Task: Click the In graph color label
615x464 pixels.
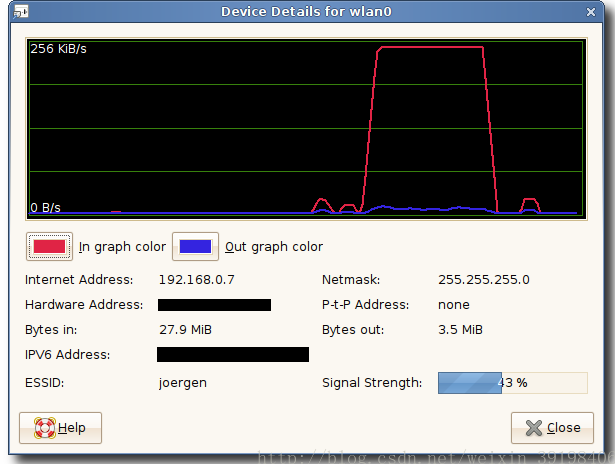Action: tap(122, 247)
